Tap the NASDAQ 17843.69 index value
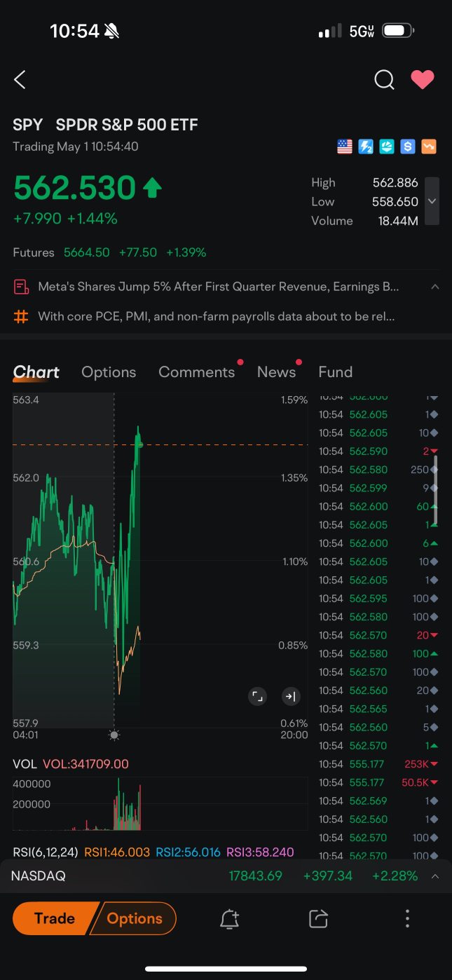This screenshot has width=452, height=980. tap(256, 876)
